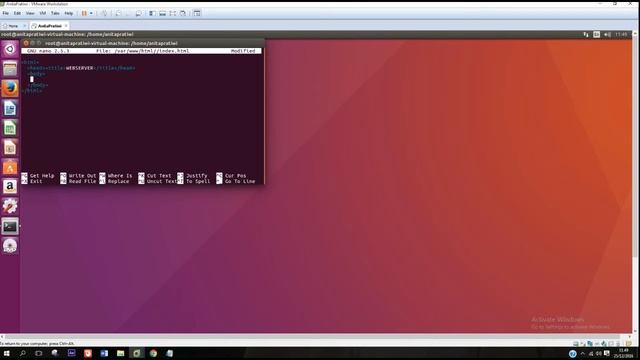Open the Amazon launcher icon

tap(10, 187)
